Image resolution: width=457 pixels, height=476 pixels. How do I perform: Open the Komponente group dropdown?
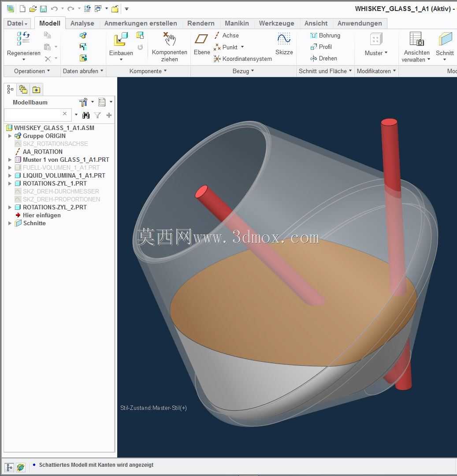[148, 71]
